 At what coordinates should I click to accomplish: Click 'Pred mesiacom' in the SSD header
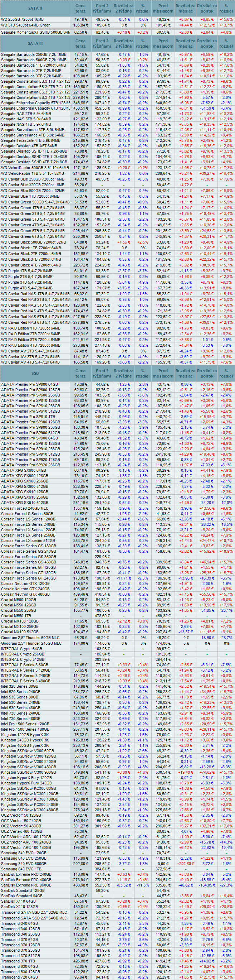point(163,373)
